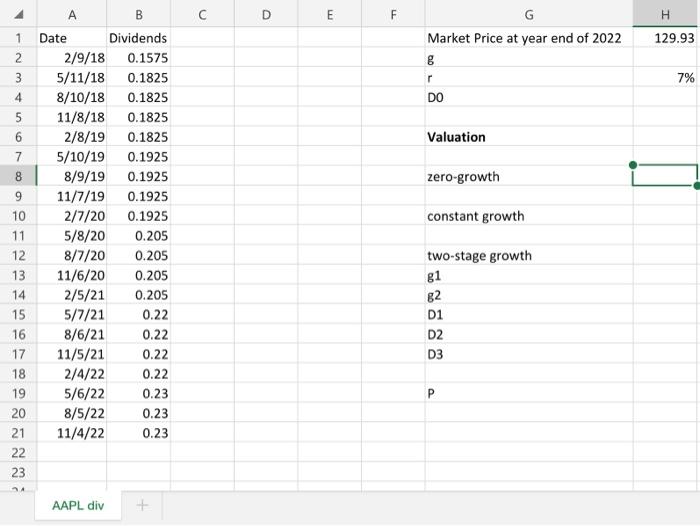Select the date cell 8/7/20
Screen dimensions: 700x526
[72, 255]
